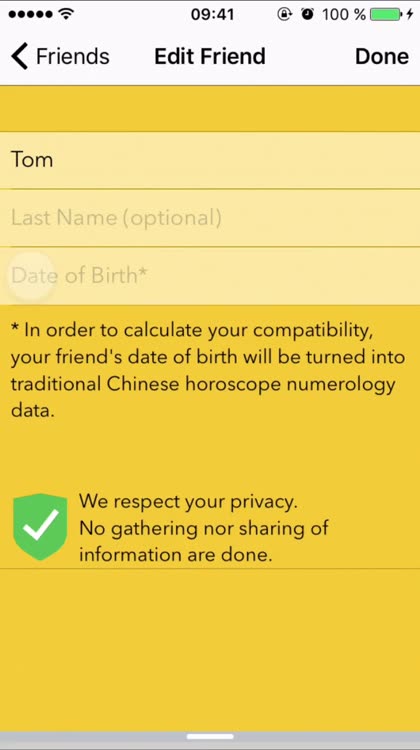The height and width of the screenshot is (750, 420).
Task: Tap the compatibility explanation note text
Action: [x=208, y=370]
